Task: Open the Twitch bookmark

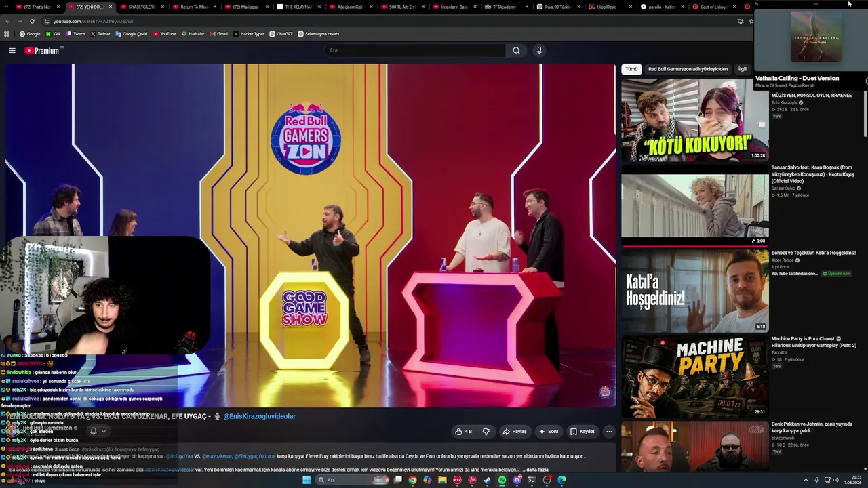Action: pos(76,34)
